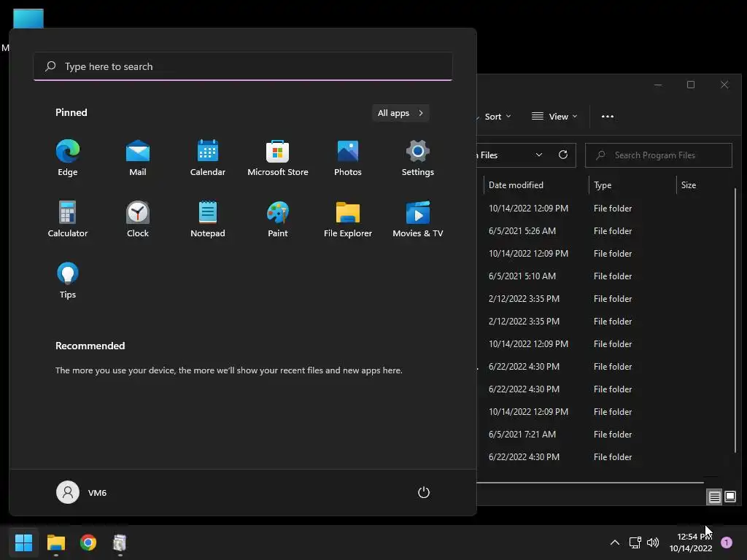Click the Windows Start button on taskbar
747x560 pixels.
point(23,542)
